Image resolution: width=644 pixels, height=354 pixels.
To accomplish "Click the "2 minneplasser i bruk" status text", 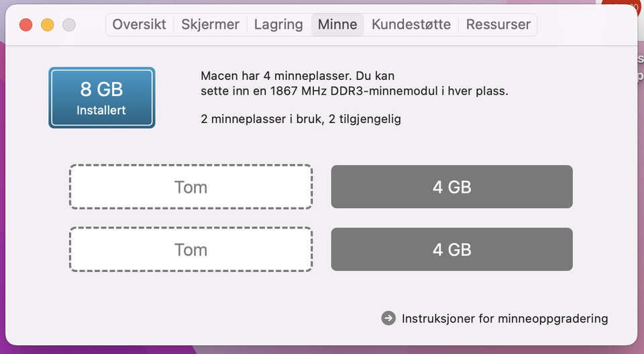I will [301, 119].
